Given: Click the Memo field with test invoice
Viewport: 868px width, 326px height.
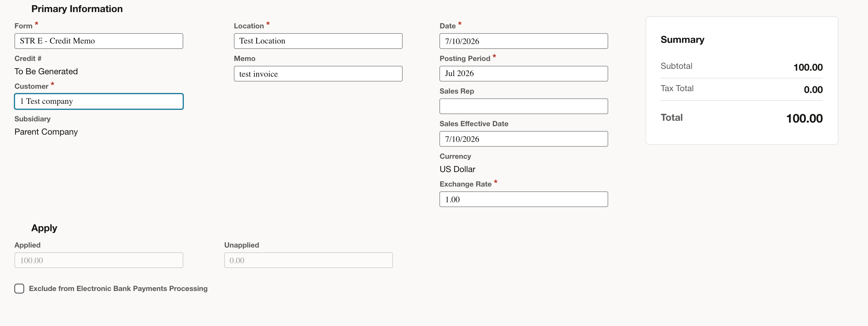Looking at the screenshot, I should coord(318,74).
